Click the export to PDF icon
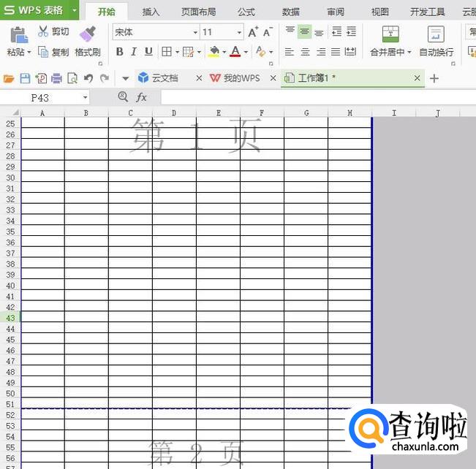The image size is (476, 469). 41,79
